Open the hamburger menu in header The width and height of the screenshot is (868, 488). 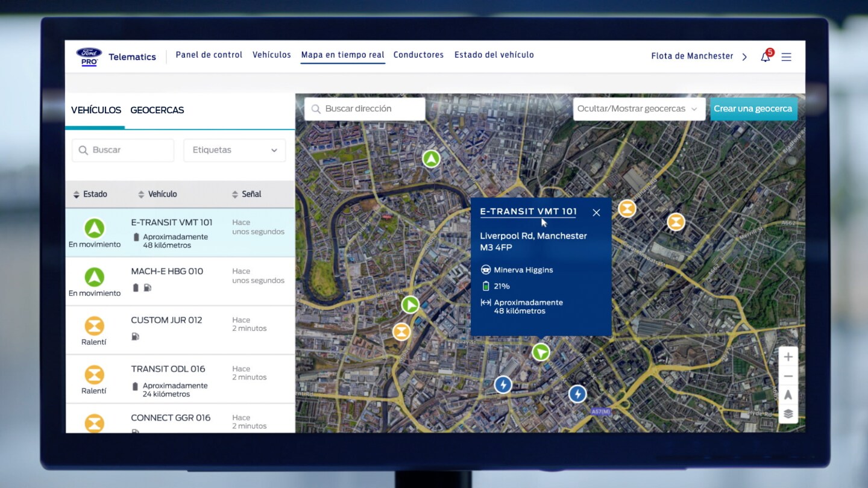[x=786, y=57]
